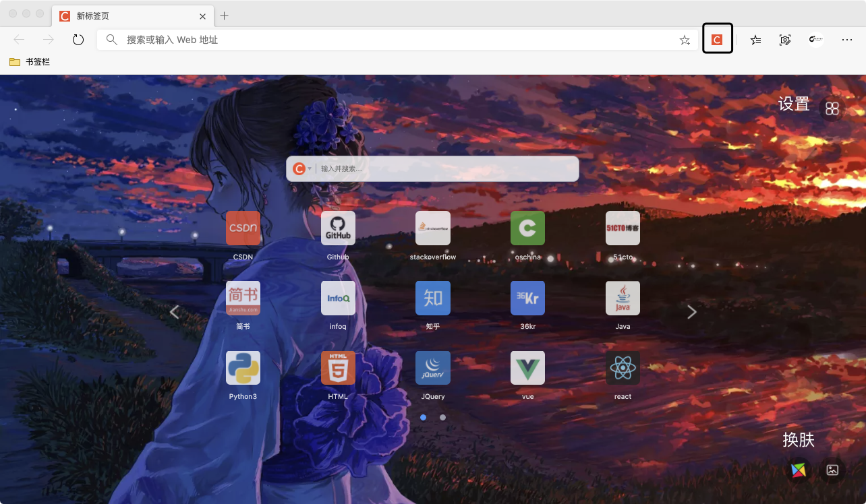This screenshot has width=866, height=504.
Task: Click the colorful skin theme icon
Action: [x=799, y=470]
